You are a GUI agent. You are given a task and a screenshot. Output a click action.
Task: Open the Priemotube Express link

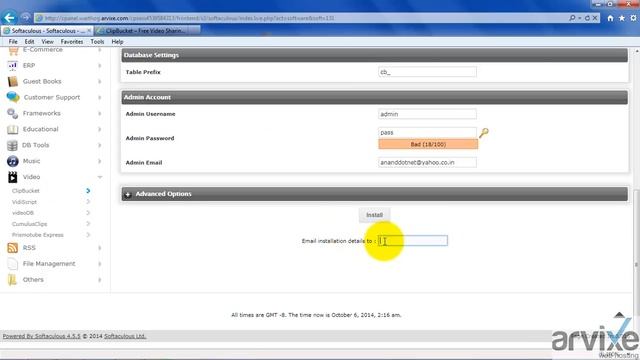[x=38, y=235]
